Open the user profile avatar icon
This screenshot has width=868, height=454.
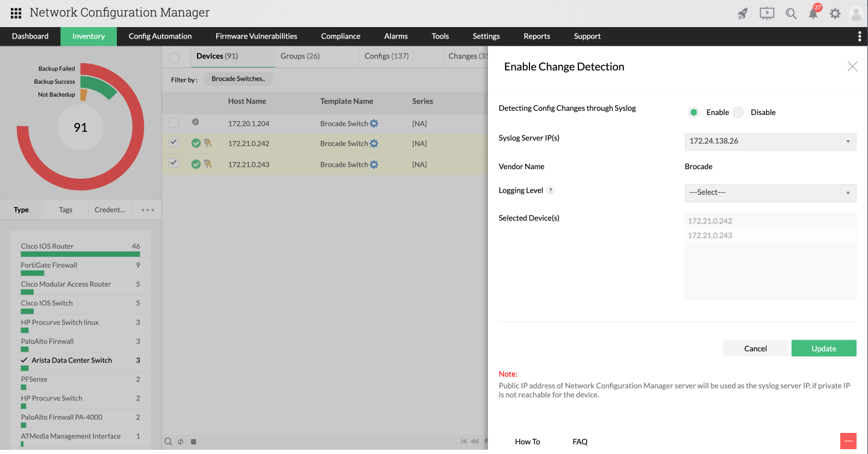pos(856,13)
